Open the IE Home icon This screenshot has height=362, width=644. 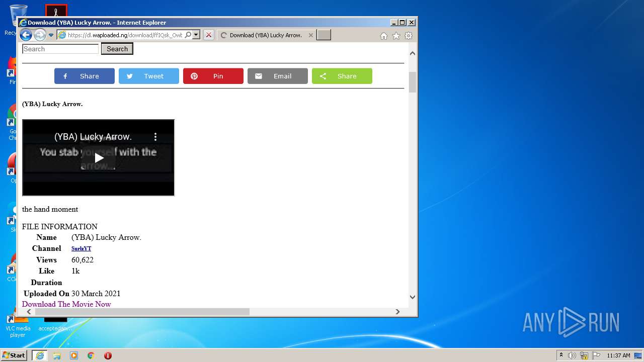coord(384,36)
